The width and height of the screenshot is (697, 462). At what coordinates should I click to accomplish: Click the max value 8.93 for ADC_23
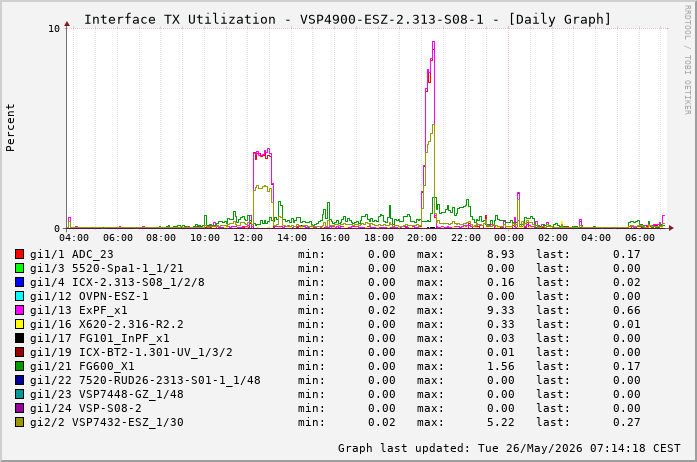pos(501,254)
